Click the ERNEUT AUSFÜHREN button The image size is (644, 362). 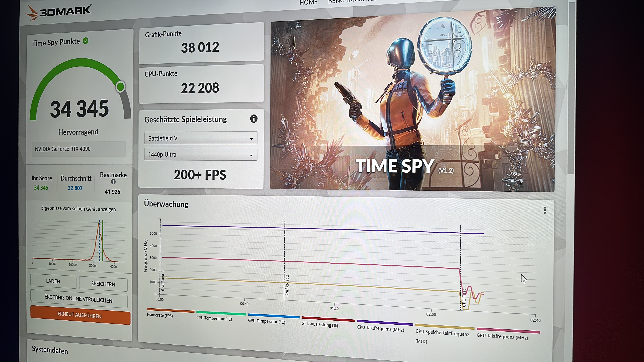pos(80,315)
